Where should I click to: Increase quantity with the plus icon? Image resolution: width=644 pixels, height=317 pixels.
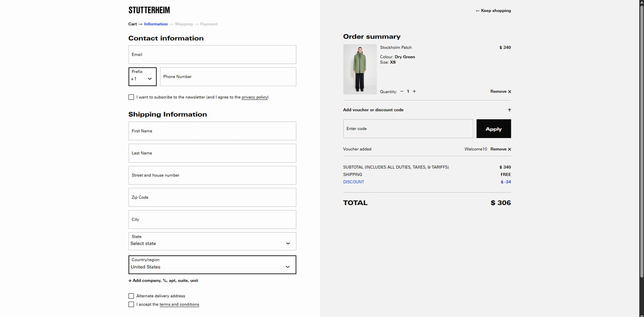coord(414,91)
